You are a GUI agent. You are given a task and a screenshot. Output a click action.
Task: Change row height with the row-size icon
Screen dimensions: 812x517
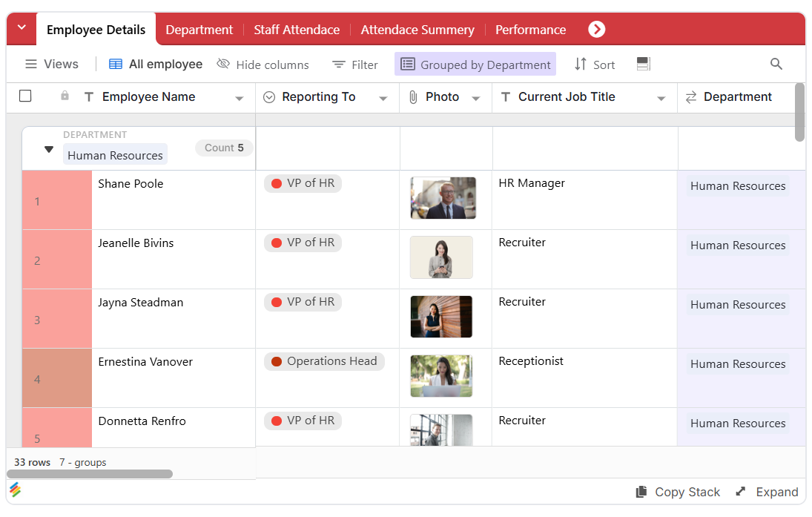[x=643, y=64]
